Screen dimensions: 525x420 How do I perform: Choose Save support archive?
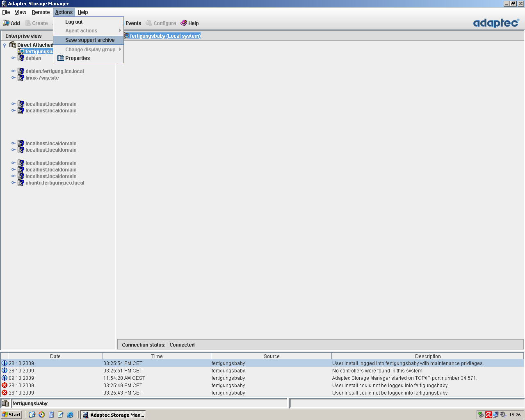click(x=88, y=40)
